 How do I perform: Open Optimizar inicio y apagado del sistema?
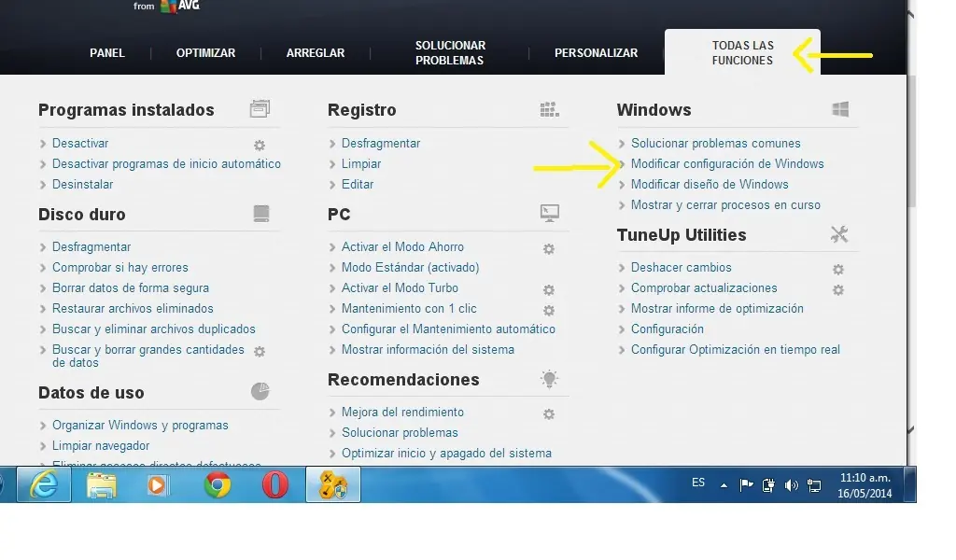pos(446,454)
